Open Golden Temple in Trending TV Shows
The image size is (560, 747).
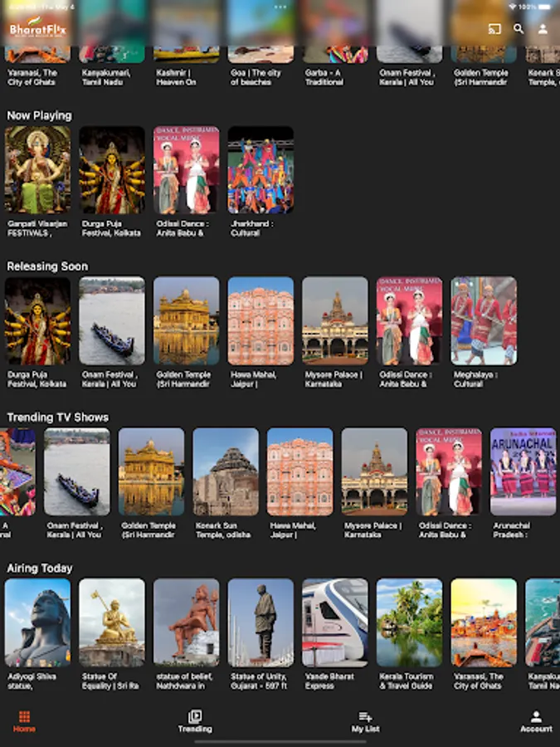click(x=151, y=471)
